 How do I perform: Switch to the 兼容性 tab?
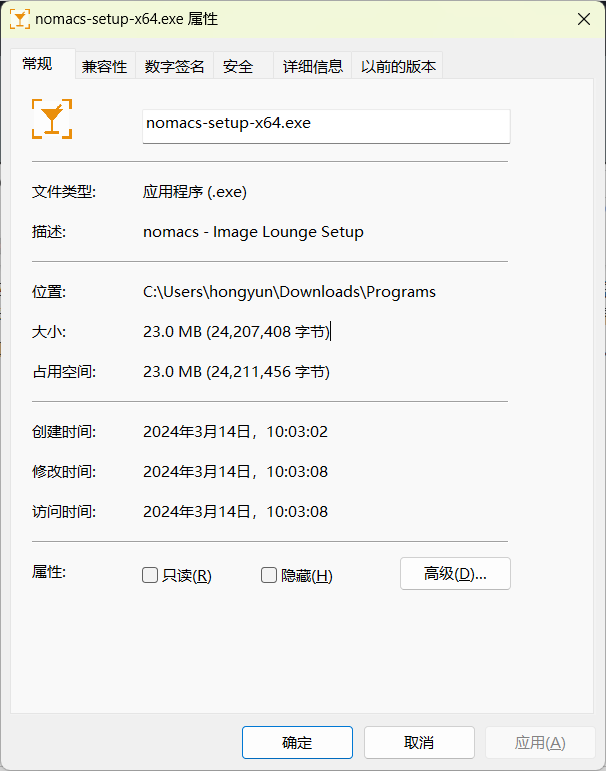tap(105, 66)
